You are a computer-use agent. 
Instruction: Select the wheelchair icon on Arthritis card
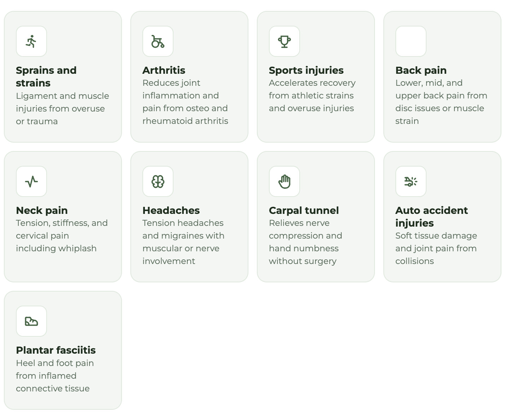pyautogui.click(x=158, y=41)
